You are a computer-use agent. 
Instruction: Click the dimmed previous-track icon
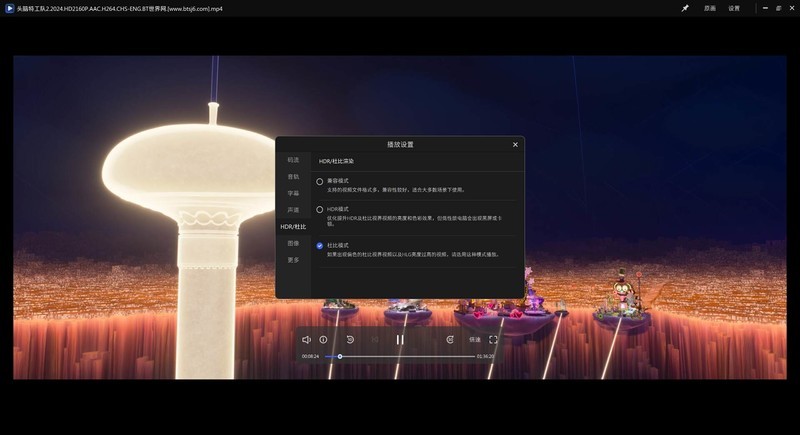[375, 340]
